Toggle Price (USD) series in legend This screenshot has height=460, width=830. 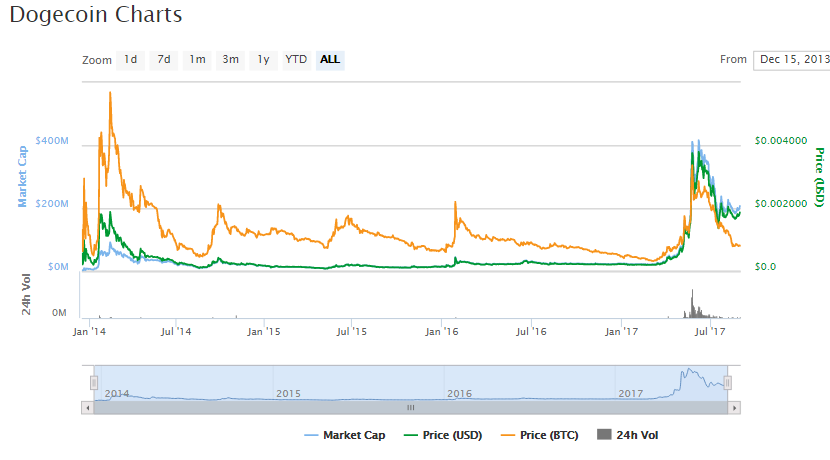click(443, 435)
